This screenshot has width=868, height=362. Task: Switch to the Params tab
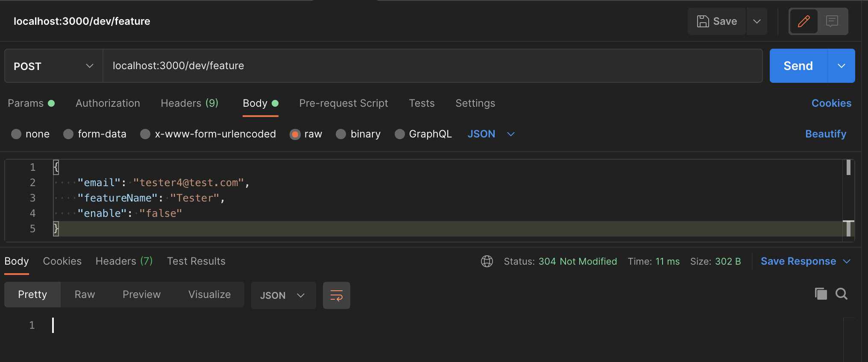31,103
